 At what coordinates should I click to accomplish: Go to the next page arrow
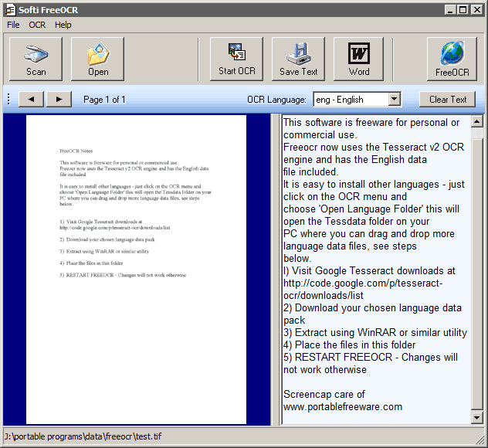point(59,100)
